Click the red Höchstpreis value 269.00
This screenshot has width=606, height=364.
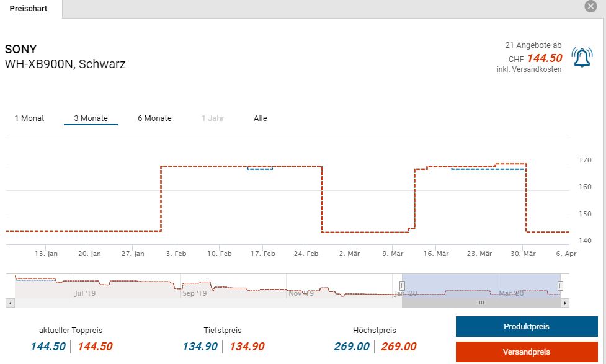tap(399, 346)
